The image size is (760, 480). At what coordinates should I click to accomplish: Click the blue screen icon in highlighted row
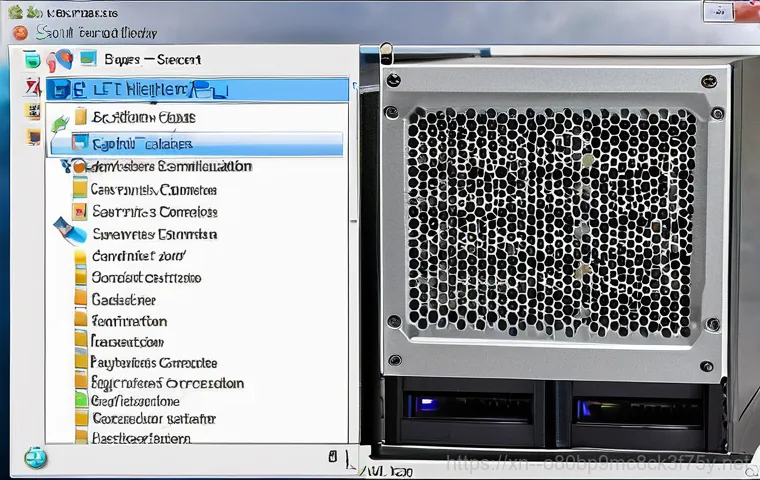[80, 142]
